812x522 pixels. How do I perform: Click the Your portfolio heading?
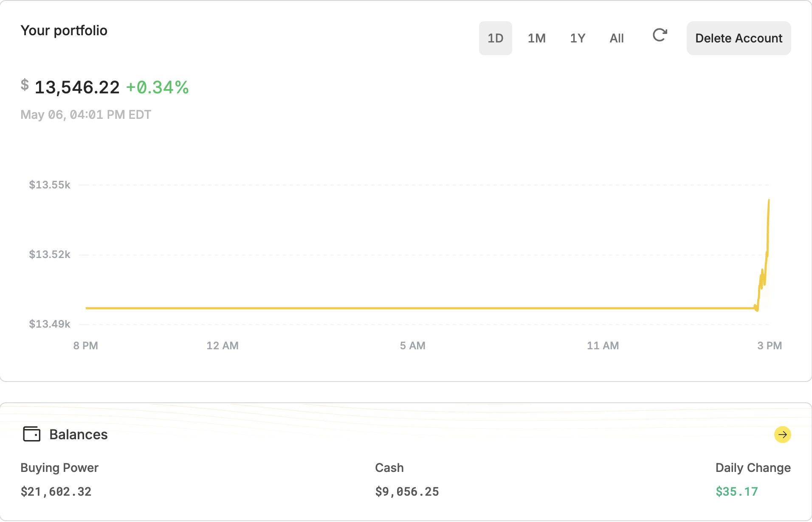(64, 31)
